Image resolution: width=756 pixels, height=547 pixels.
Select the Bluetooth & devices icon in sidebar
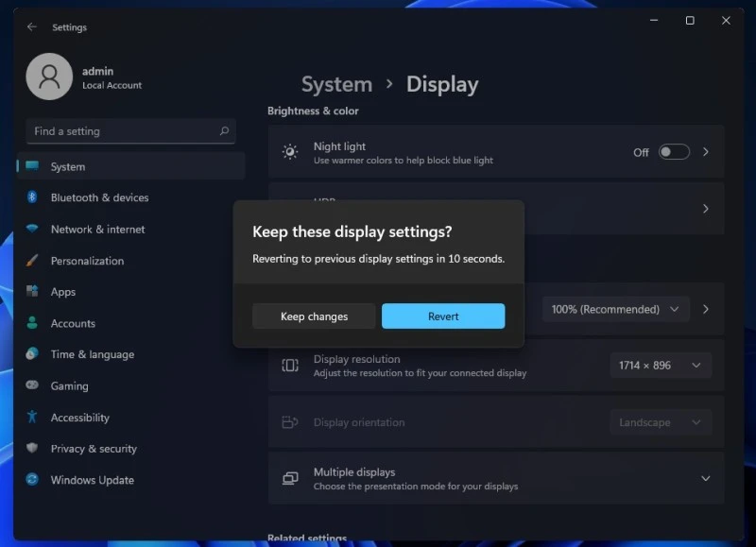(34, 197)
